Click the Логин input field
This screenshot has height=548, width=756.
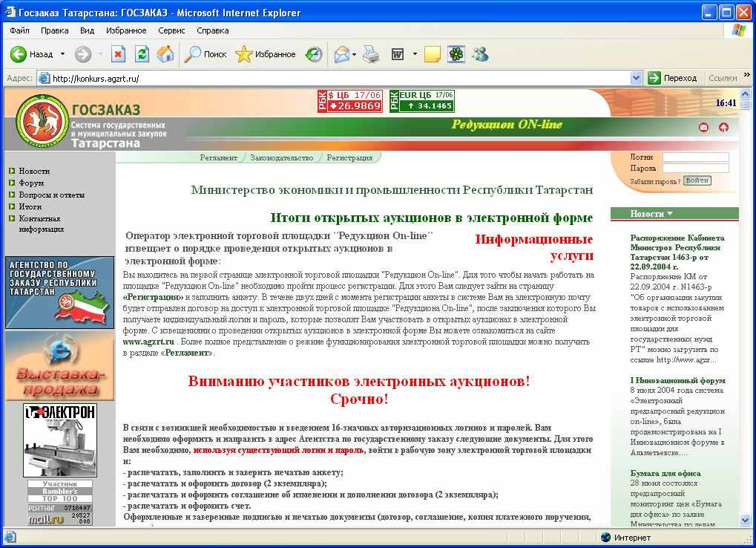(696, 157)
